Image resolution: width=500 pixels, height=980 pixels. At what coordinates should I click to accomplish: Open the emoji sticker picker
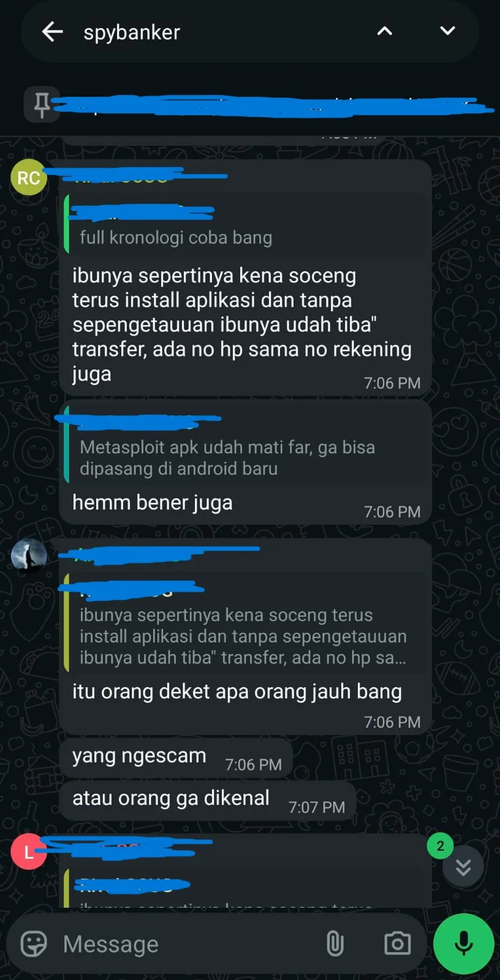[34, 944]
